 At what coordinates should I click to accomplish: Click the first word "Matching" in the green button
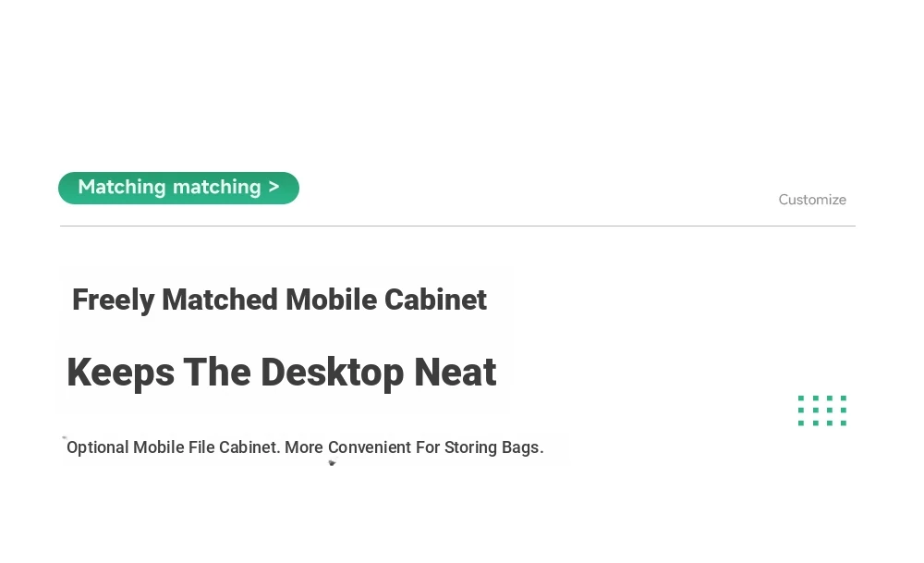coord(122,188)
